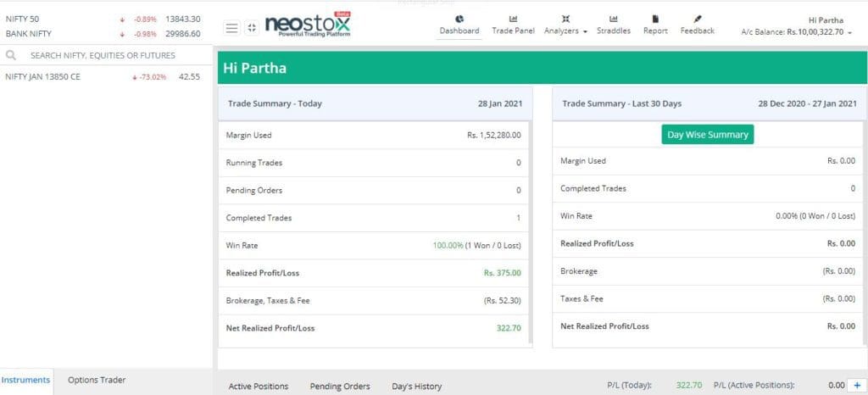Select the Trade Panel label in the navigation

tap(513, 31)
